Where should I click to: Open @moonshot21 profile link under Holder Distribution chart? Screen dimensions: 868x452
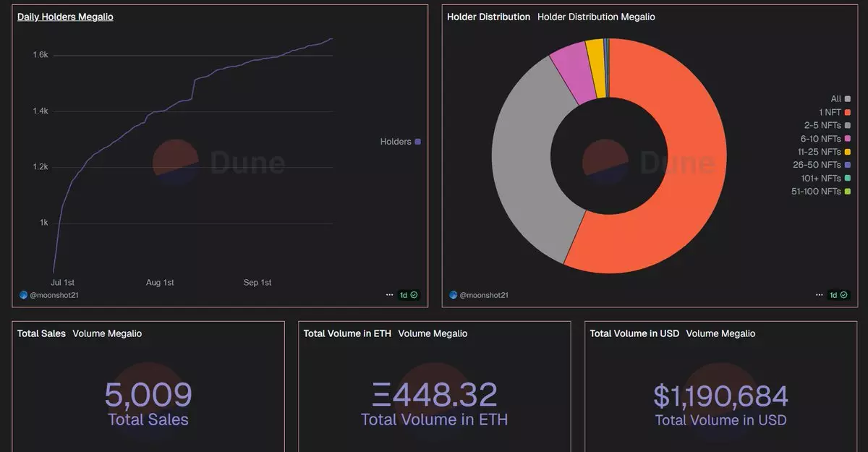[485, 295]
